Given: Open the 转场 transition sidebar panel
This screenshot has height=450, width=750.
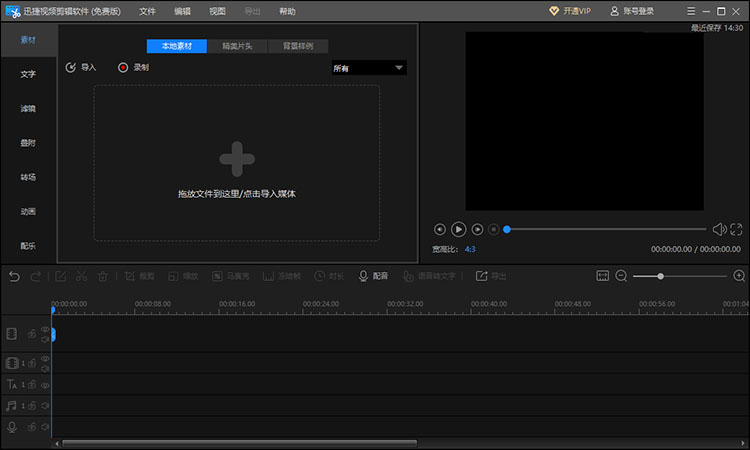Looking at the screenshot, I should [x=28, y=177].
